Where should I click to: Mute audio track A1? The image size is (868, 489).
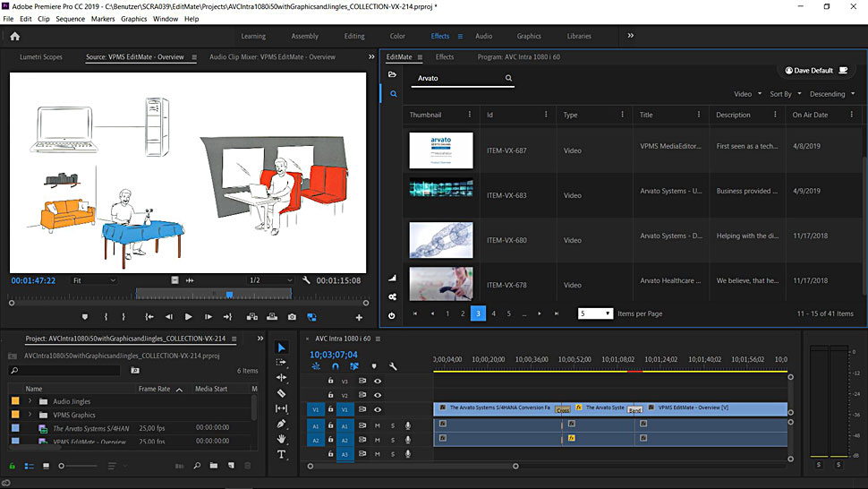378,425
